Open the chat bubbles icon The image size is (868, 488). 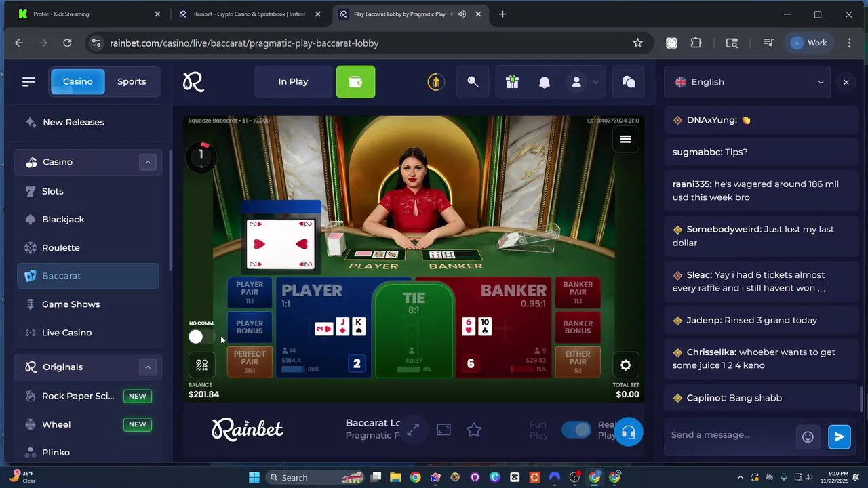[629, 82]
